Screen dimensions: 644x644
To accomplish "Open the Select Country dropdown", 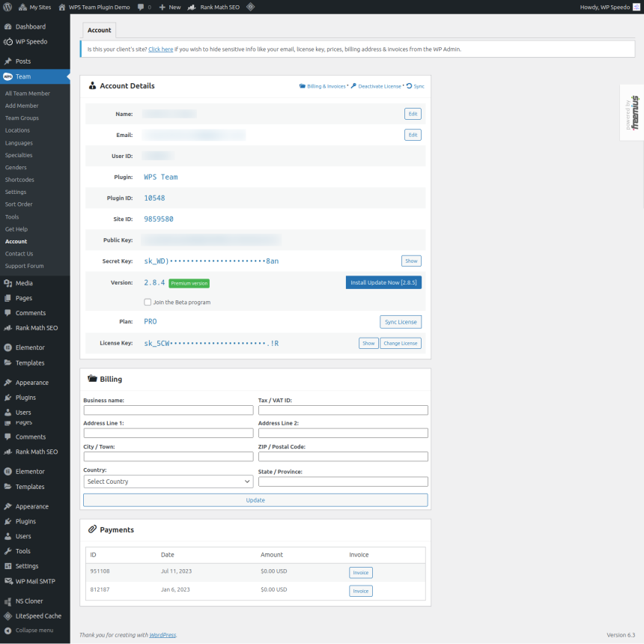I will pyautogui.click(x=168, y=482).
